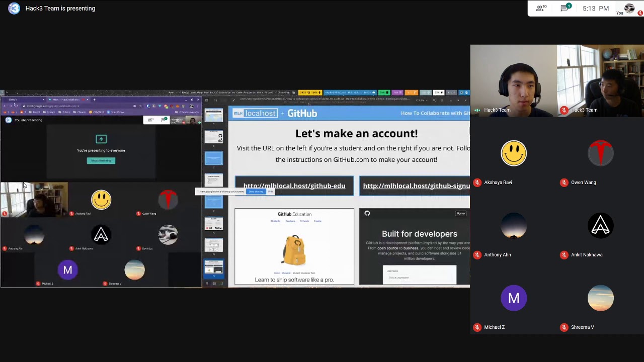Open the participants list showing 10 people
The width and height of the screenshot is (644, 362).
coord(542,8)
